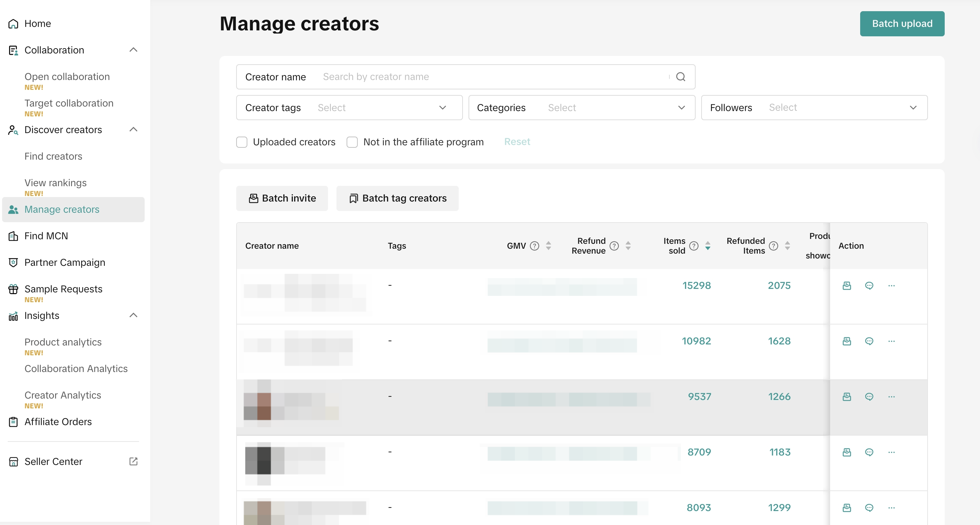Sort by Refunded Items arrows
Screen dimensions: 980x525
click(787, 246)
